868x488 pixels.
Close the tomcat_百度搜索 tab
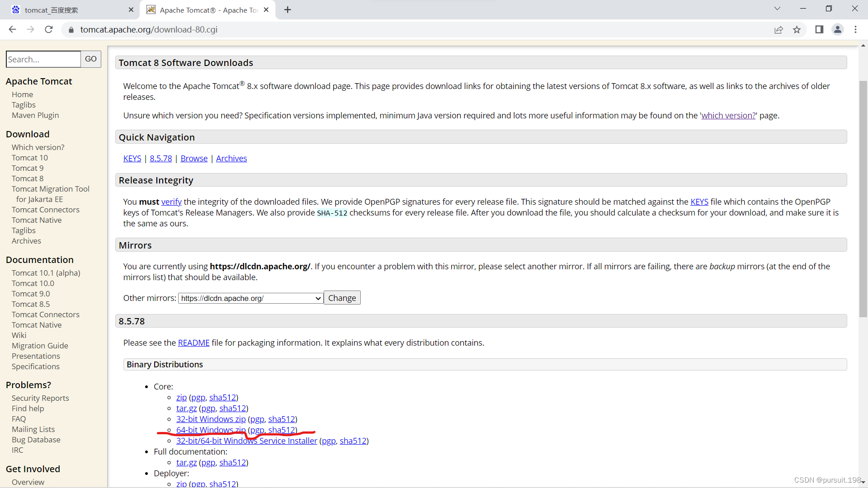tap(131, 9)
